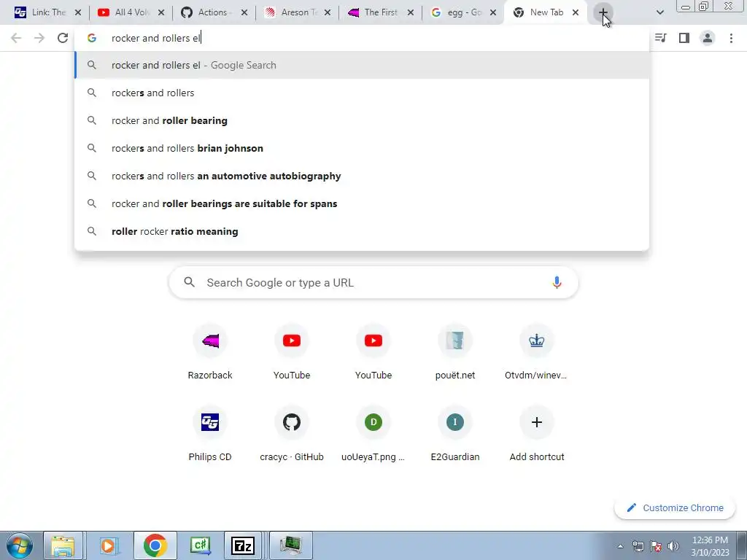
Task: Open the Philips CD shortcut
Action: point(210,435)
